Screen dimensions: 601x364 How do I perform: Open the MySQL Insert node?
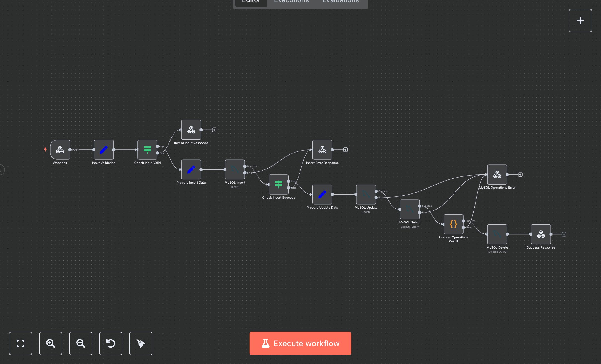(235, 169)
